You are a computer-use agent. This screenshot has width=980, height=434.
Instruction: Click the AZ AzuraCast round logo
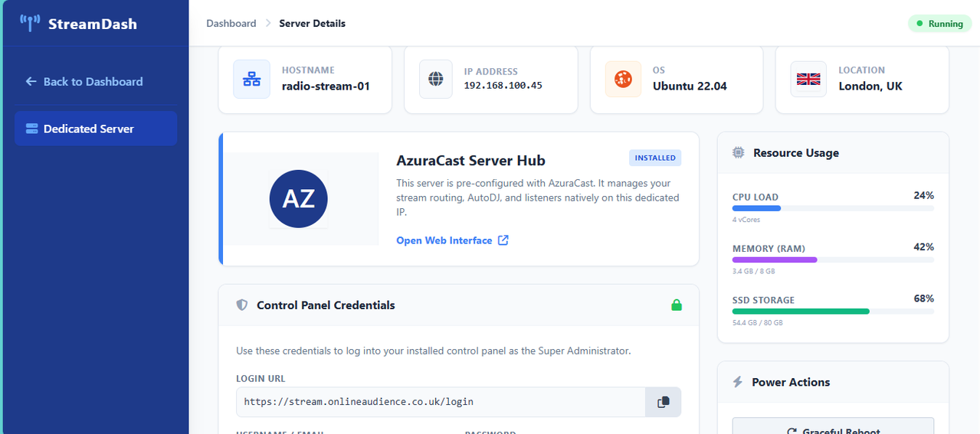pyautogui.click(x=299, y=199)
